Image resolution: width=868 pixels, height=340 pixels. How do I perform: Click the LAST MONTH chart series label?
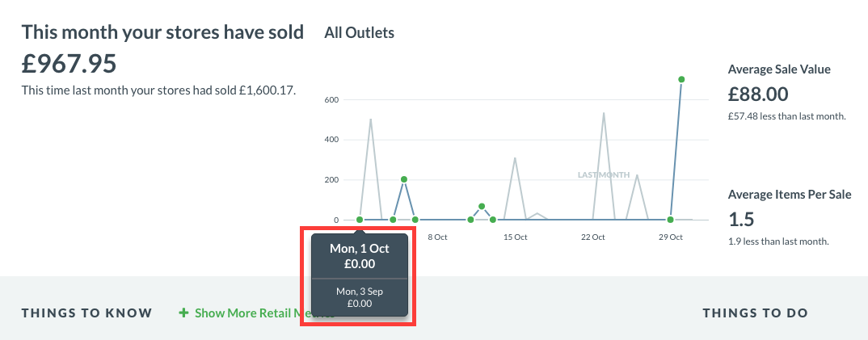point(604,175)
